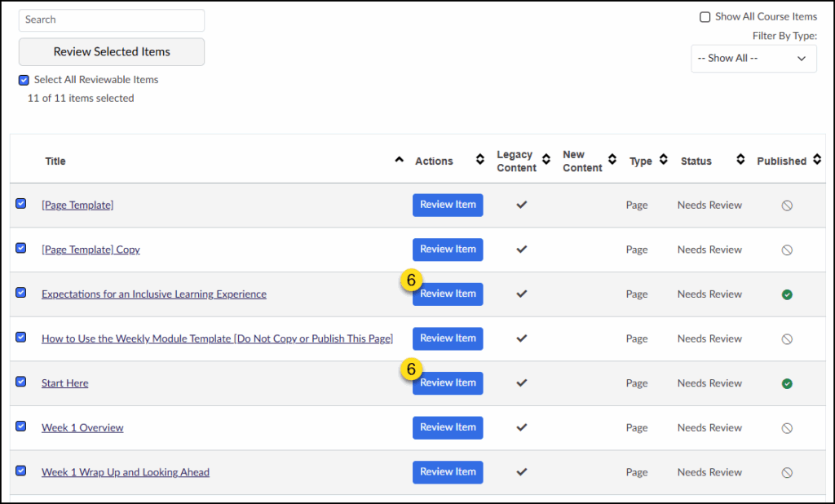Screen dimensions: 835x504
Task: Click the unpublished icon for [Page Template]
Action: point(787,205)
